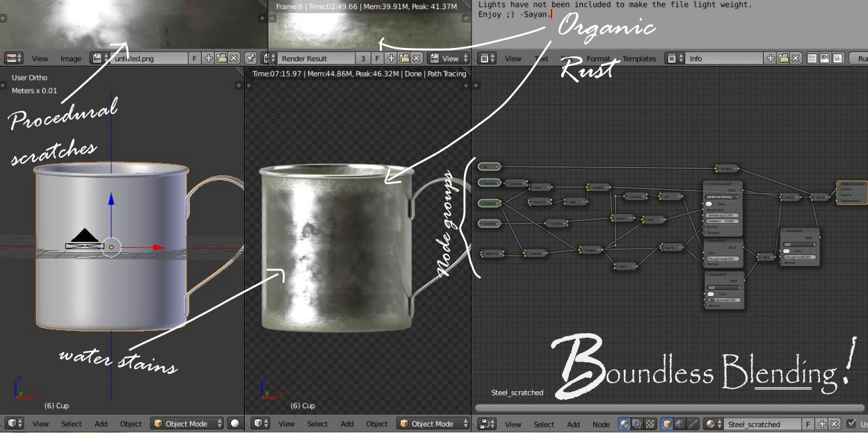Unlink Steel_scratched material
Screen dimensions: 868x433
835,423
